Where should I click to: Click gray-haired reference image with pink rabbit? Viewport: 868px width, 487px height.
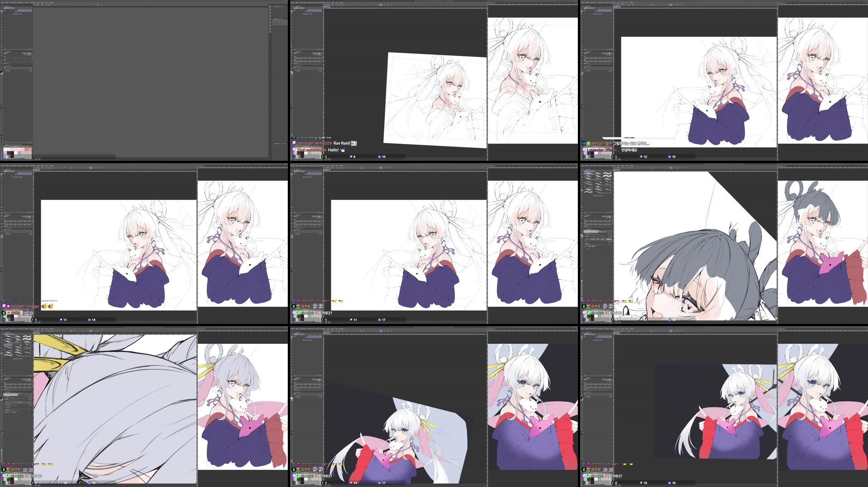[823, 244]
